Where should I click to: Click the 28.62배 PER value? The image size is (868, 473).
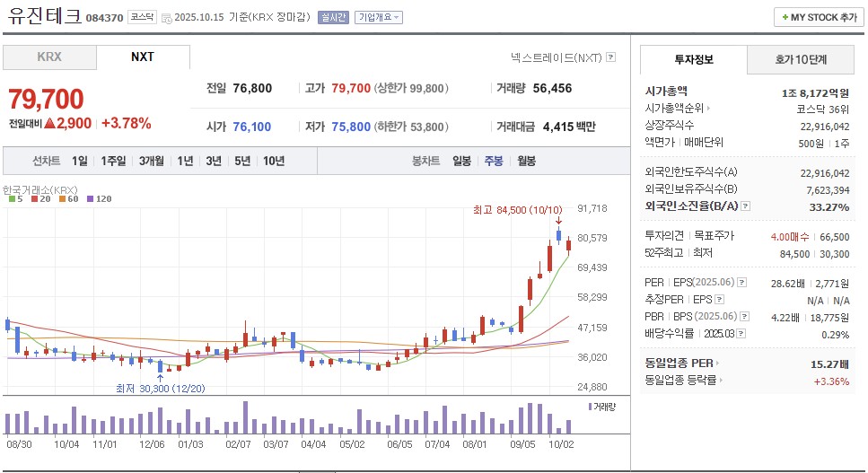788,284
